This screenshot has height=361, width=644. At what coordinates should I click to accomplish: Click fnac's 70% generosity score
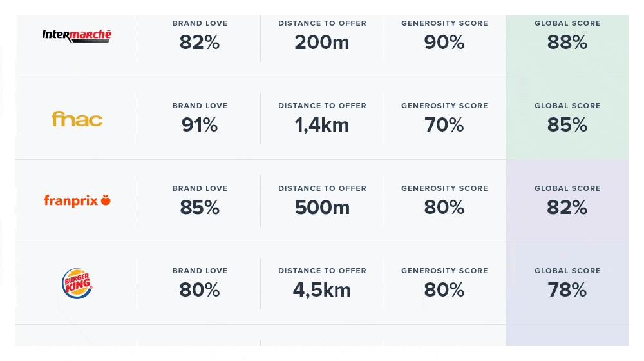tap(444, 125)
